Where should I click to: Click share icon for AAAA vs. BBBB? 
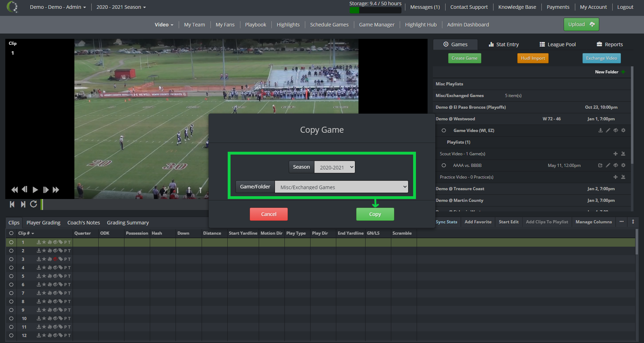click(600, 165)
